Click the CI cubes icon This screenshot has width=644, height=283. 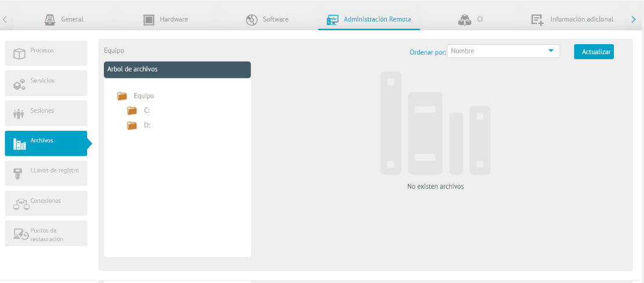(465, 20)
